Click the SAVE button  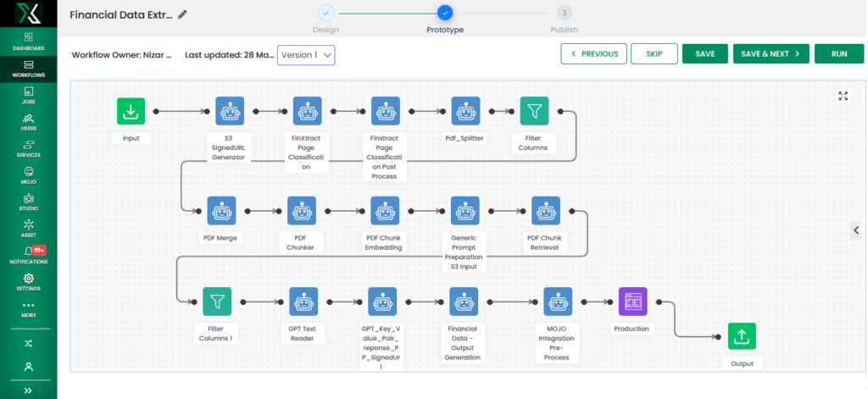704,53
